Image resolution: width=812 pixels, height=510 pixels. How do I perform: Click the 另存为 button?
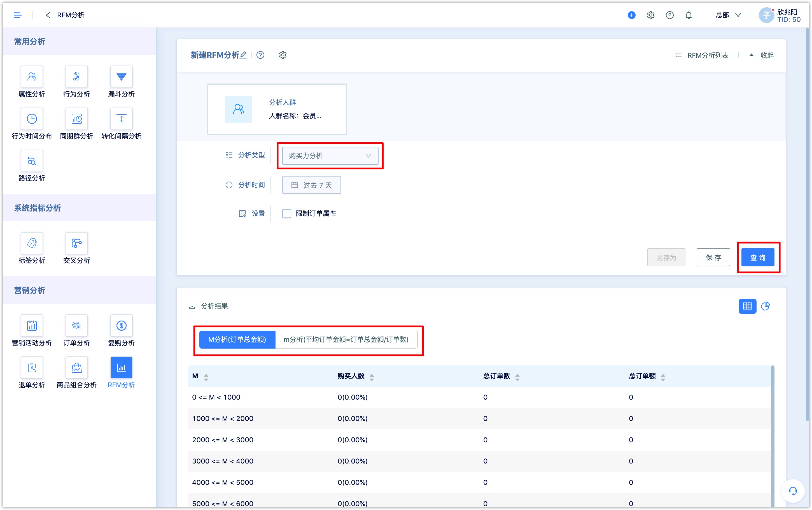pos(666,257)
